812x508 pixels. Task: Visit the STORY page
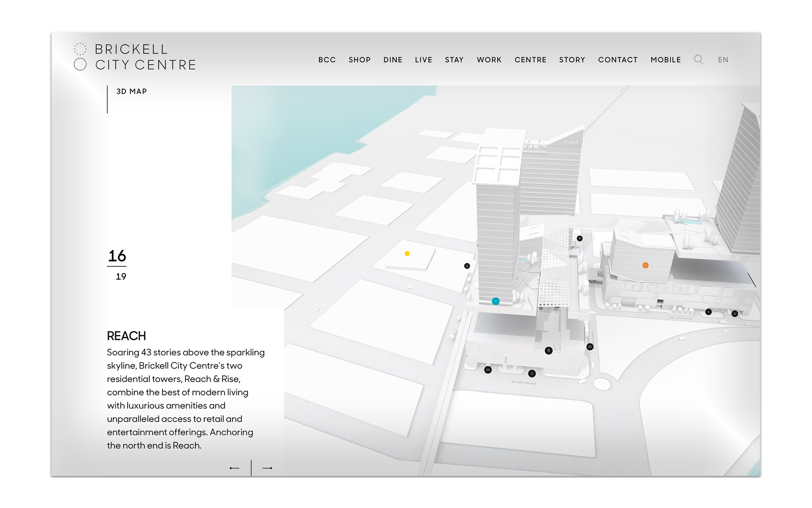click(x=572, y=60)
